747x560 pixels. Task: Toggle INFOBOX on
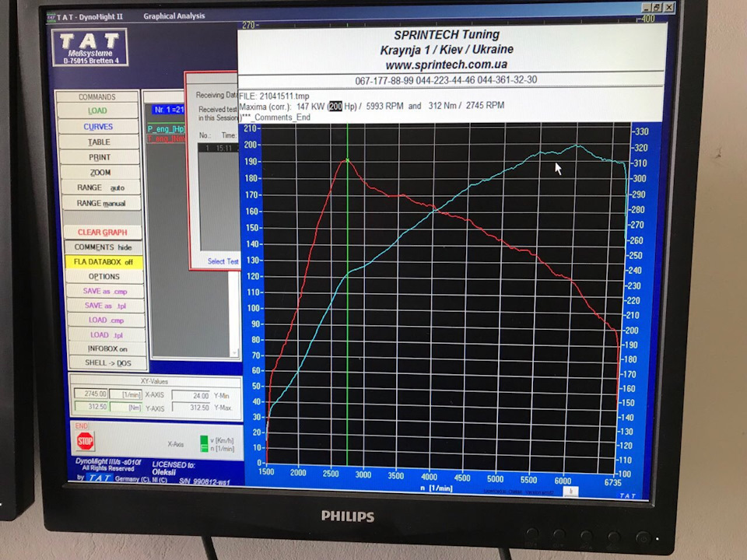(107, 348)
